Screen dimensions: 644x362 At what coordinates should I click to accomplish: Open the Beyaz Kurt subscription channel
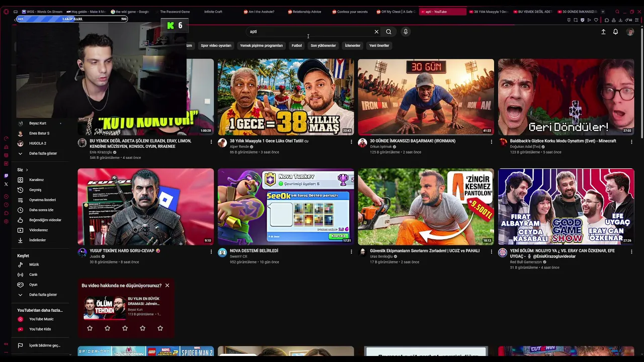38,123
